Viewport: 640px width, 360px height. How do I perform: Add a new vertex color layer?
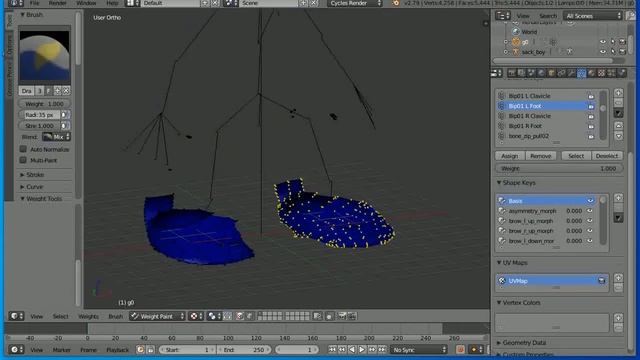click(618, 318)
